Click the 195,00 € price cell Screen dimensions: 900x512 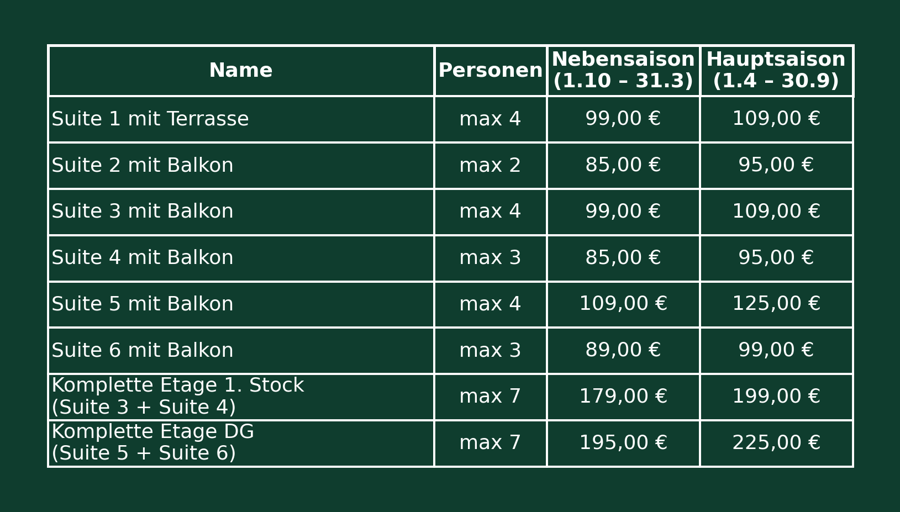click(x=623, y=443)
